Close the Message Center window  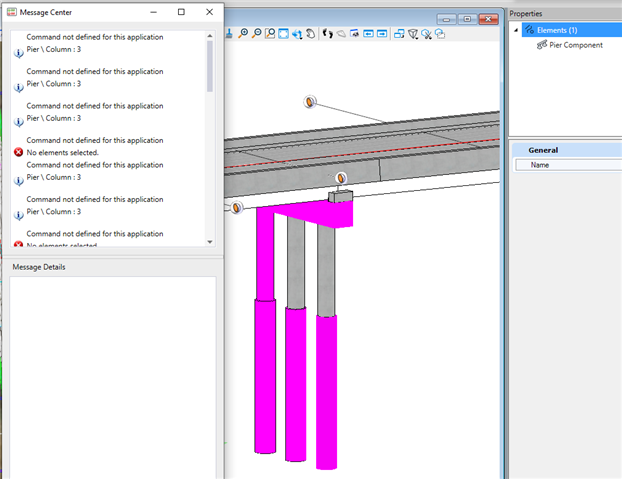coord(209,12)
